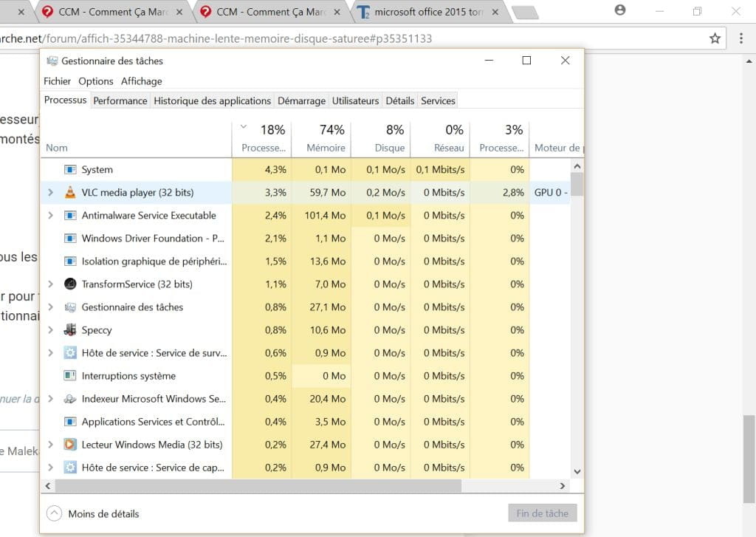Click the VLC media player cone icon
The width and height of the screenshot is (756, 537).
[x=70, y=193]
